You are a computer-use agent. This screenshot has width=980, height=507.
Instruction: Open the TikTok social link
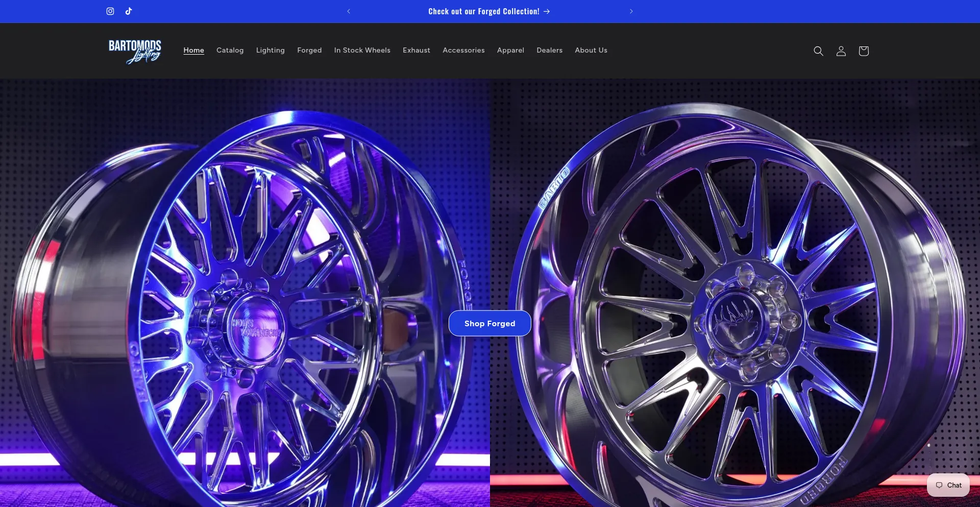(129, 11)
